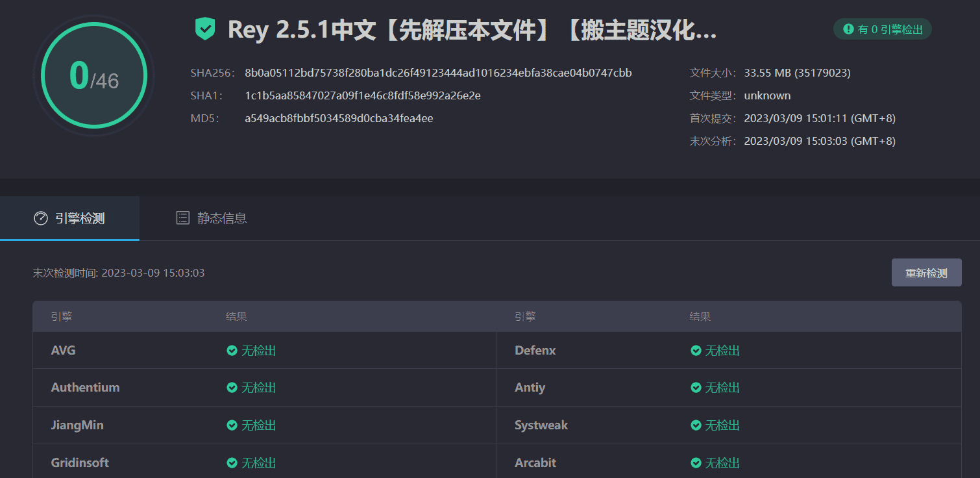Click the 末次检测时间 line above the table
This screenshot has width=980, height=478.
coord(119,273)
